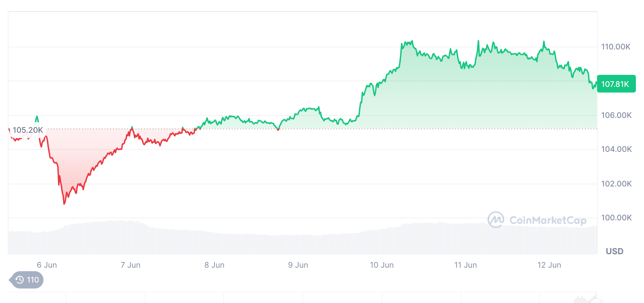
Task: Click the 8 Jun date label
Action: [214, 265]
